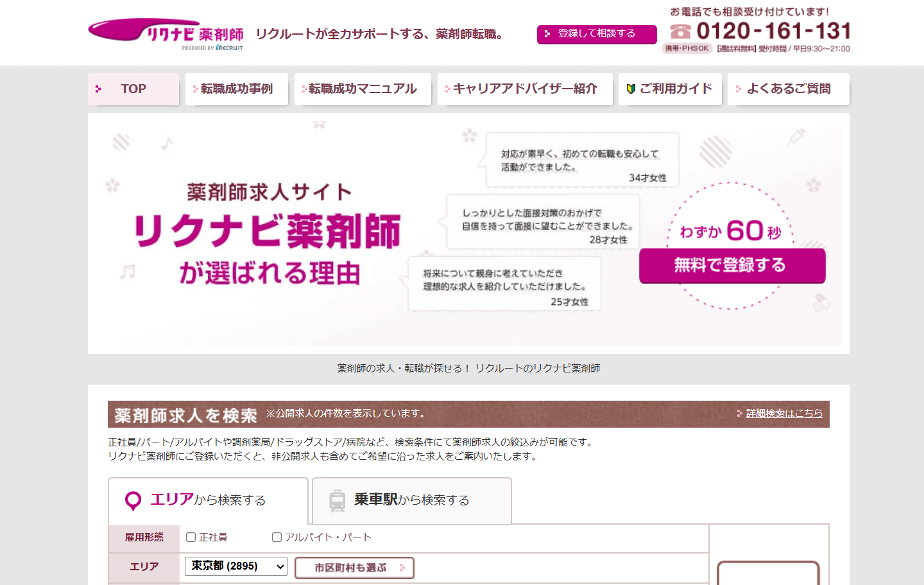Image resolution: width=924 pixels, height=585 pixels.
Task: Click the リクナビ薬剤師 logo
Action: point(166,33)
